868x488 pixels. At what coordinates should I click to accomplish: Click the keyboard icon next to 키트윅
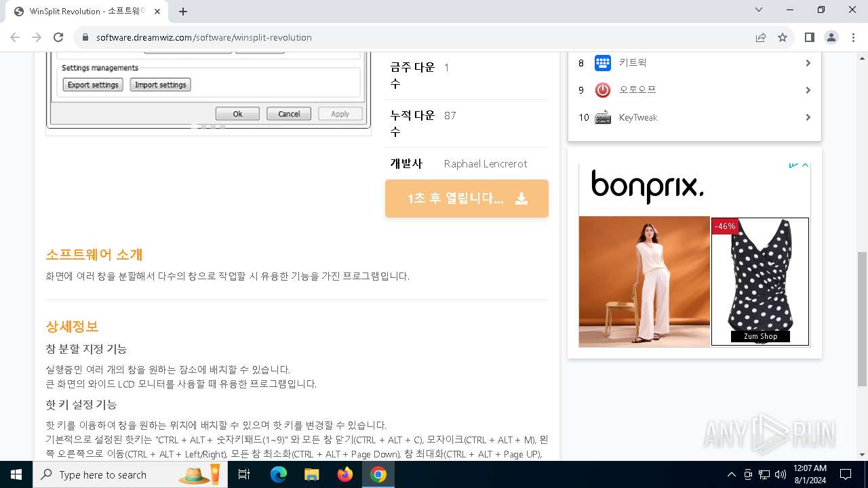tap(603, 63)
